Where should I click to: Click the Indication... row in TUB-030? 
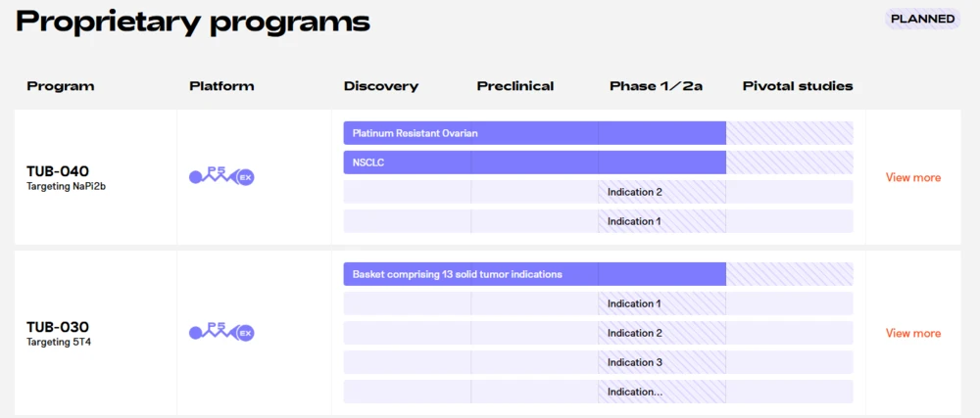click(x=634, y=392)
